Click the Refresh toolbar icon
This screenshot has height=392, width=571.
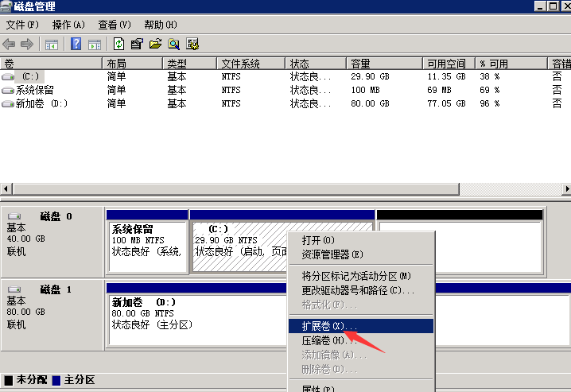(x=119, y=44)
